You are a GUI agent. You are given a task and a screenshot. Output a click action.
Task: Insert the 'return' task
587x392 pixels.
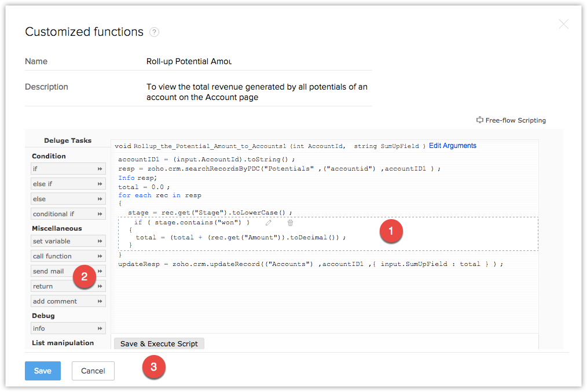point(68,286)
